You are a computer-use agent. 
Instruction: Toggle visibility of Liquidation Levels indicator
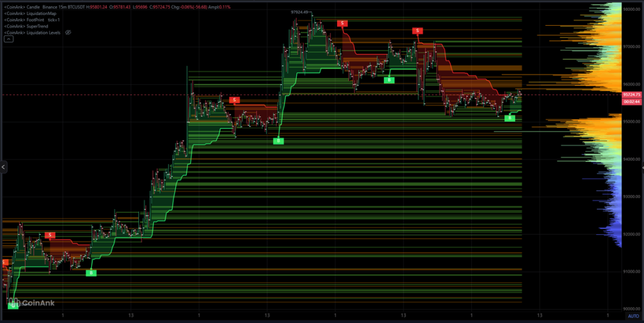point(68,32)
